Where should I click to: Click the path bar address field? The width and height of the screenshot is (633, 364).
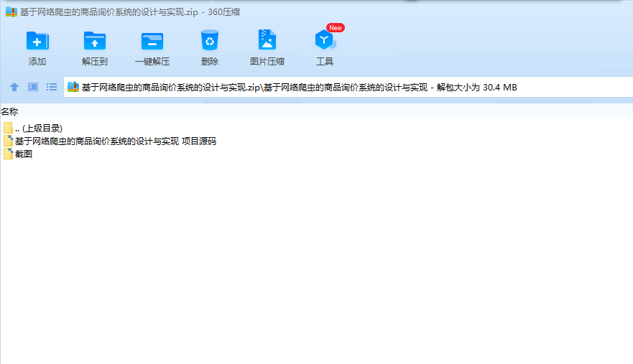point(348,87)
